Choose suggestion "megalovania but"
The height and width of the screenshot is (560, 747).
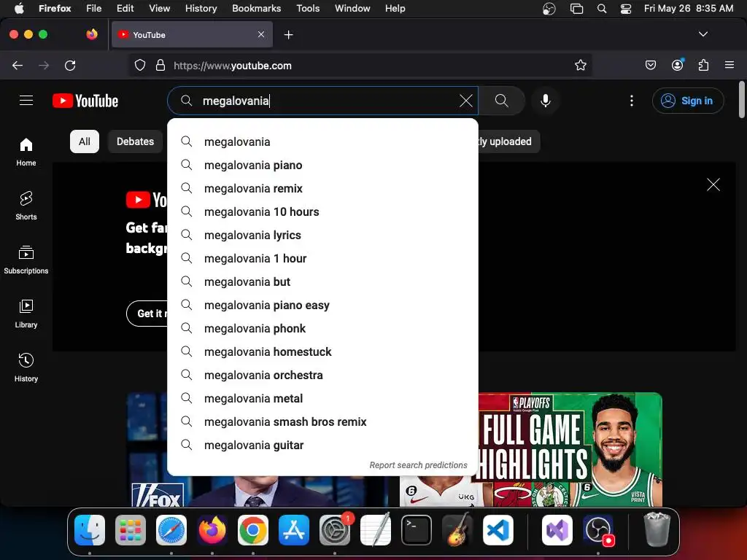[322, 282]
